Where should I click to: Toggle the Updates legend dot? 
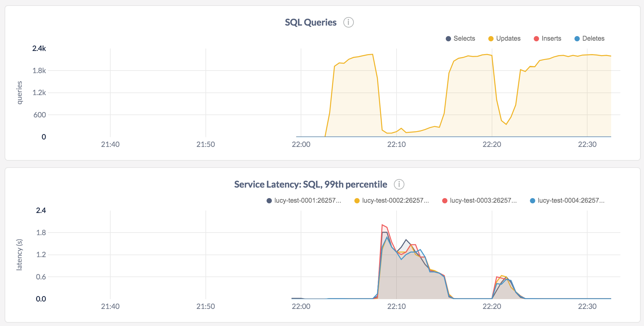pos(491,39)
